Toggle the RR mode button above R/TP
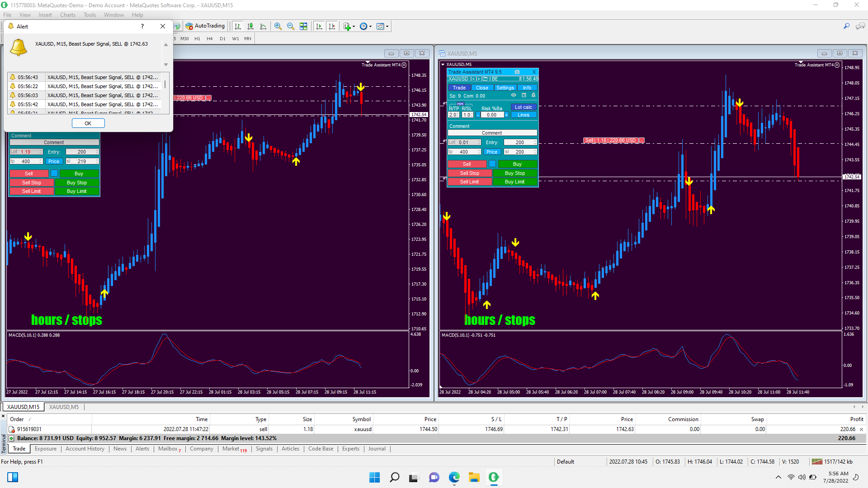The height and width of the screenshot is (488, 868). 460,104
